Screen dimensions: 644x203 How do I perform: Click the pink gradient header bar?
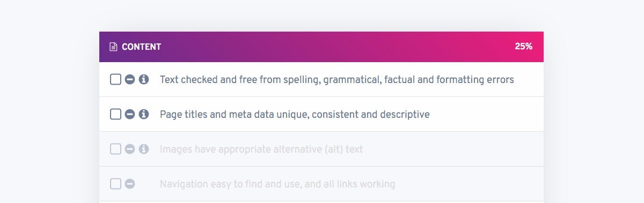click(321, 47)
